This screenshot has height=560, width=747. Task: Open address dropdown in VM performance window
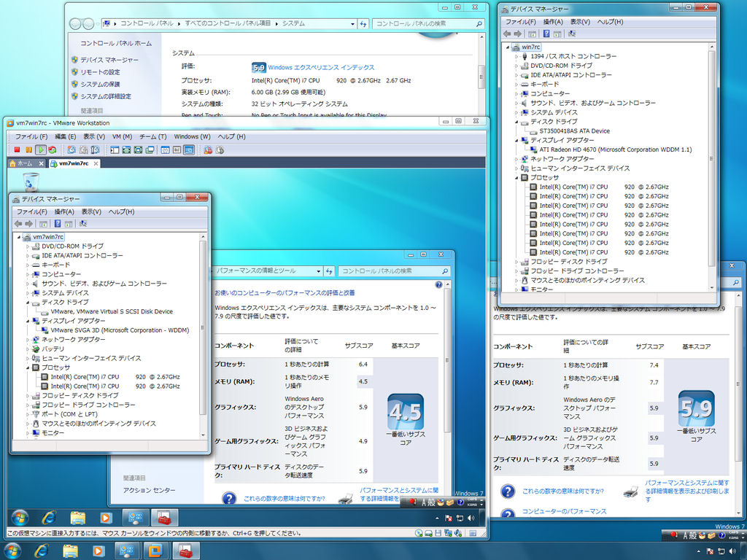318,271
